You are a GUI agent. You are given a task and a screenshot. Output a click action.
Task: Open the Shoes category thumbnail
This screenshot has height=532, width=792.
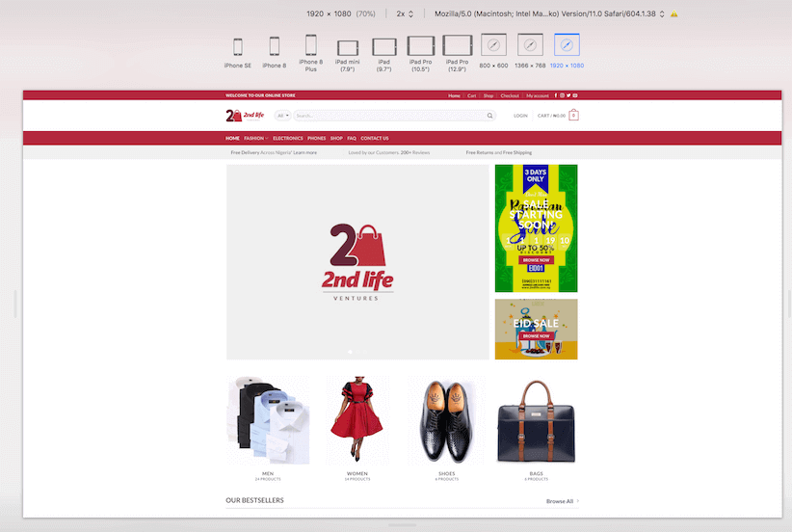tap(446, 421)
